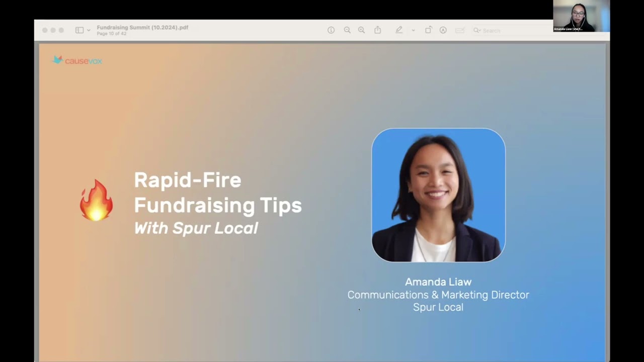The image size is (644, 362).
Task: Click the Page 10 of 42 subtitle
Action: (x=111, y=34)
